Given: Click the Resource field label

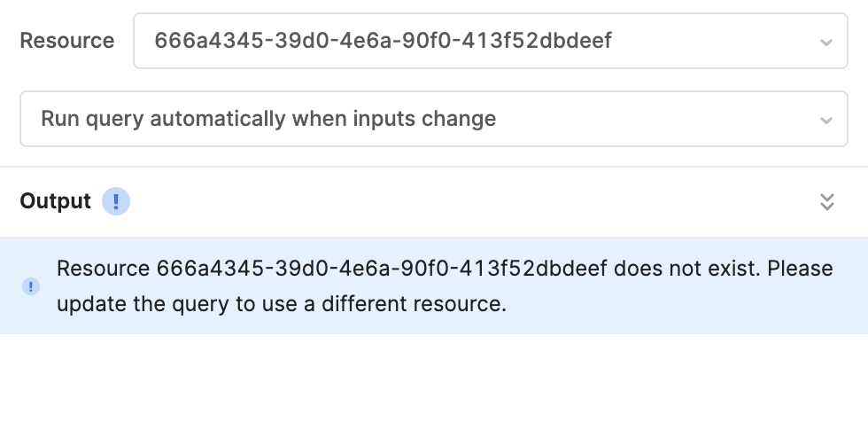Looking at the screenshot, I should tap(67, 41).
